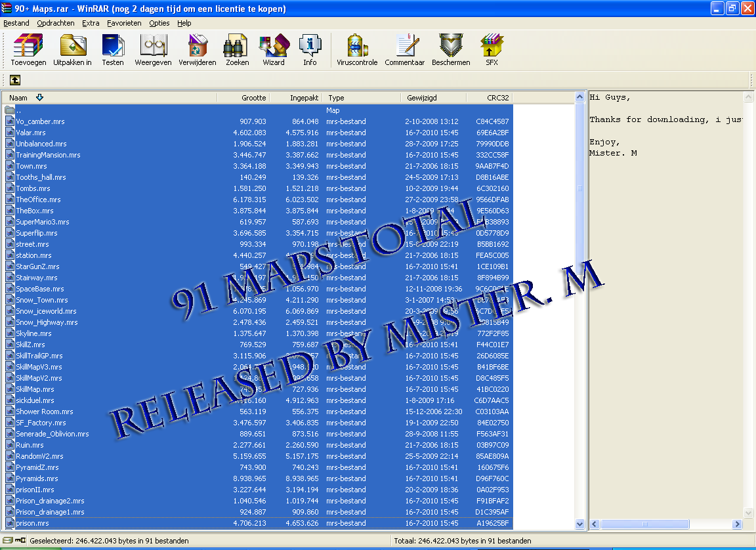Click comment pane horizontal scrollbar thumb
This screenshot has height=550, width=756.
pyautogui.click(x=644, y=524)
